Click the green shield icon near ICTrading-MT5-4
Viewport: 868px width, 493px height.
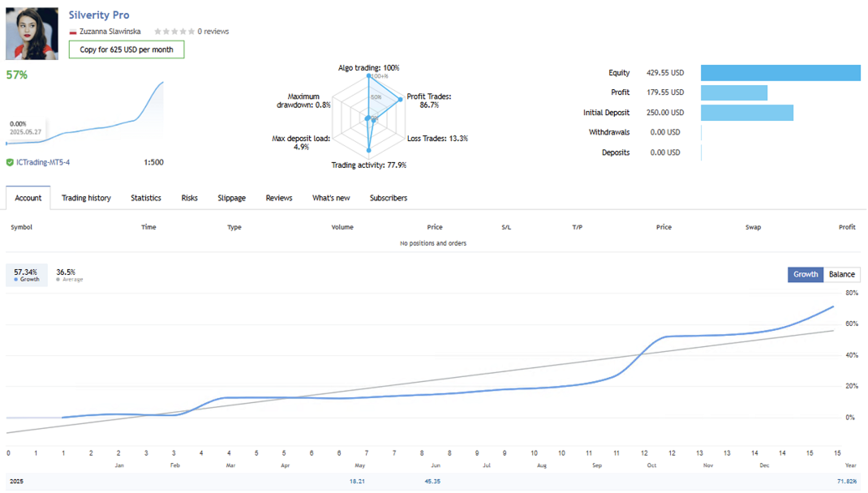[x=10, y=162]
